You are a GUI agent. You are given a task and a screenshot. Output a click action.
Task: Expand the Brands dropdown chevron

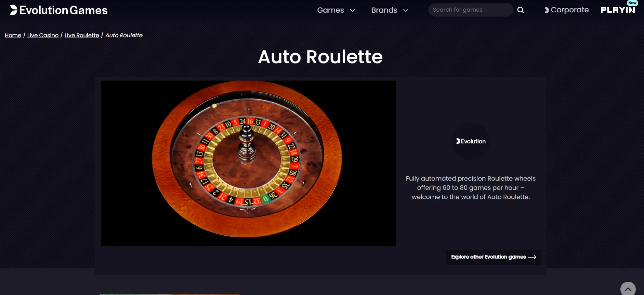coord(406,11)
